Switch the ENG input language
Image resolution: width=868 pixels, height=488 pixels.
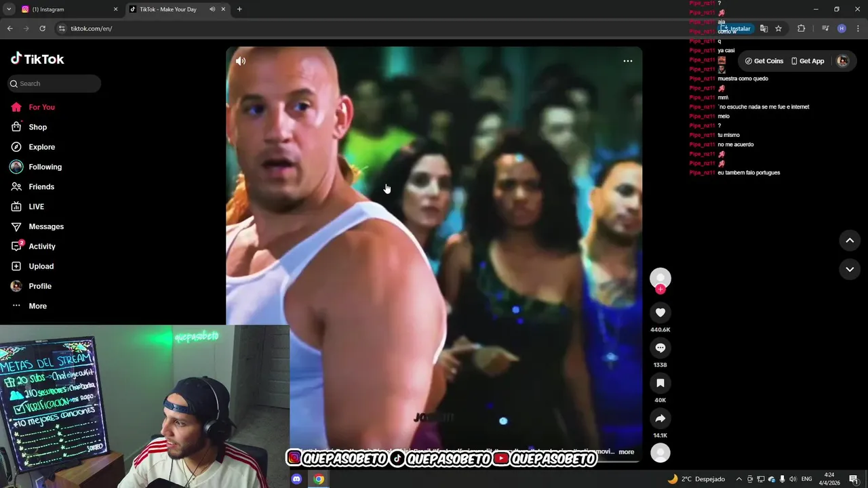coord(807,479)
